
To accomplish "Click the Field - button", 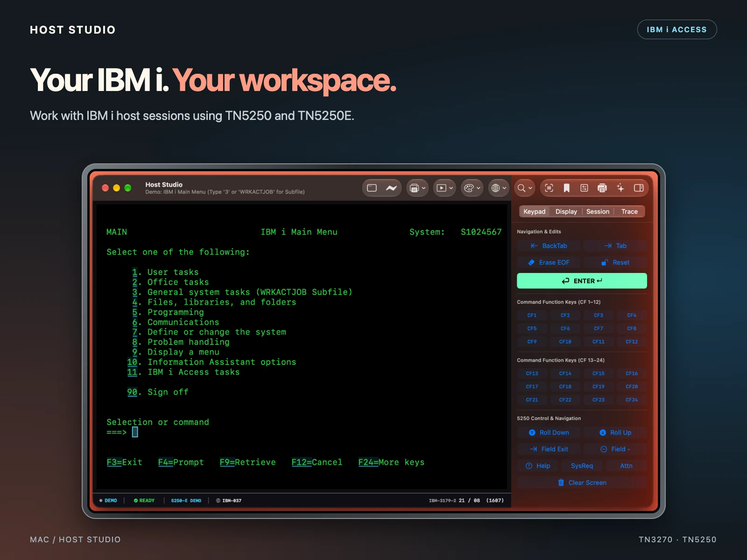I will pos(615,449).
